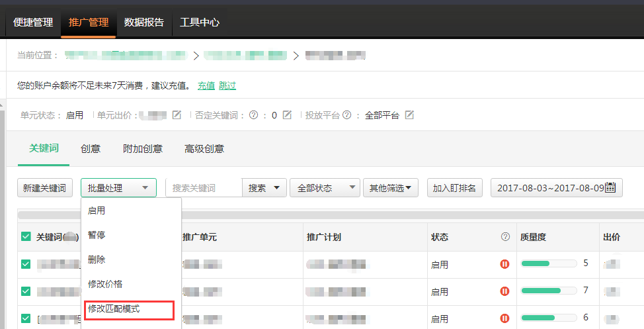Pause keyword in row with quality 5
This screenshot has height=329, width=644.
(x=504, y=264)
